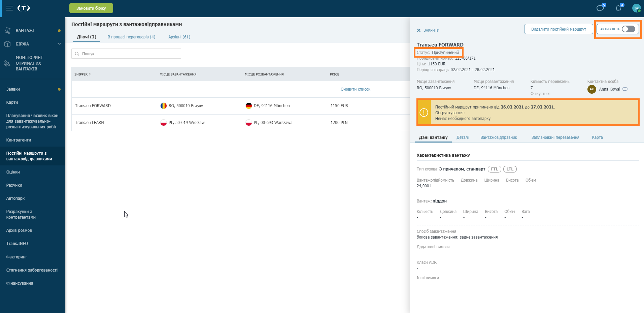
Task: Open the Заплановані перевезення tab
Action: (x=555, y=137)
